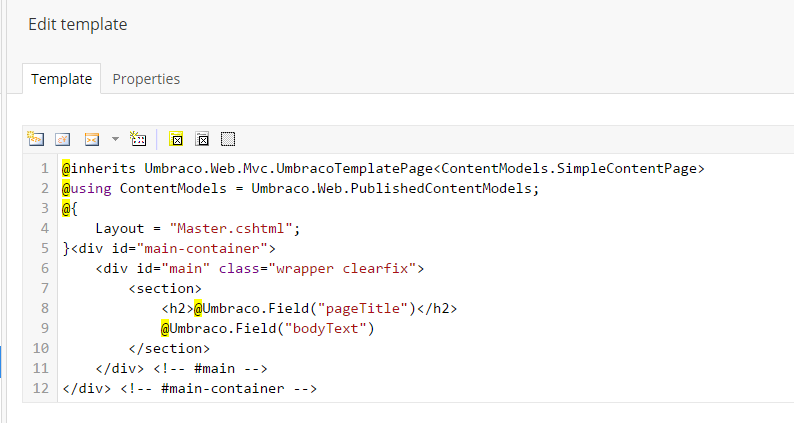Place cursor on the @inherits line
The width and height of the screenshot is (794, 423).
point(383,168)
